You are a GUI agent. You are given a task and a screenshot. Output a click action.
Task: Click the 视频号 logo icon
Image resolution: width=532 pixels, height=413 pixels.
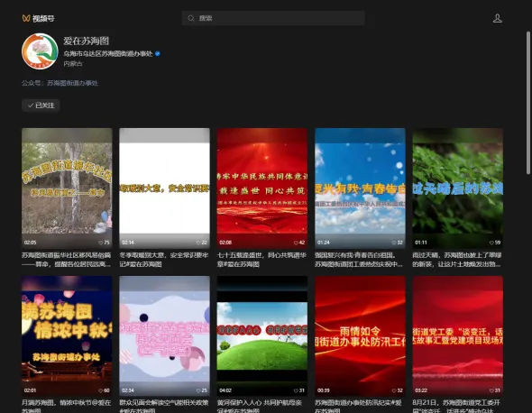click(26, 18)
